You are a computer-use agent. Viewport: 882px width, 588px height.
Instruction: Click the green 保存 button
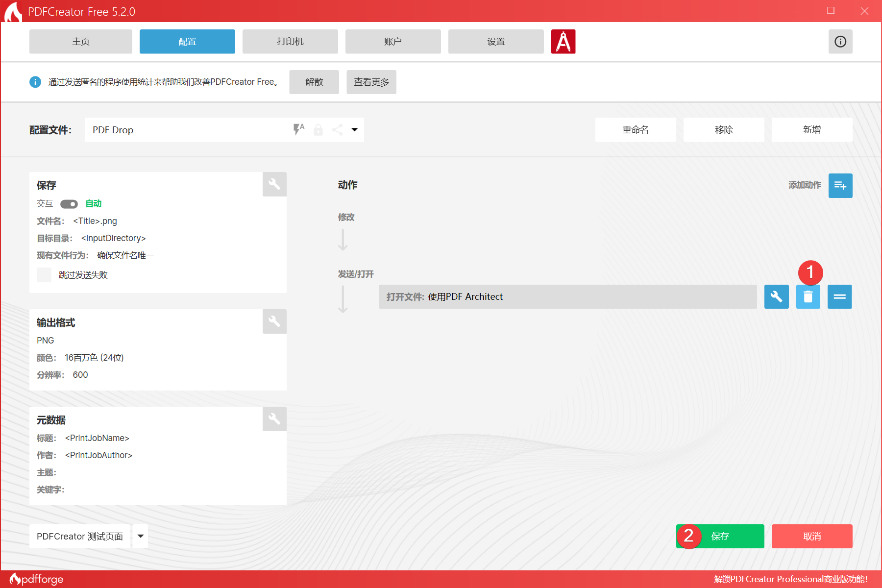coord(720,537)
